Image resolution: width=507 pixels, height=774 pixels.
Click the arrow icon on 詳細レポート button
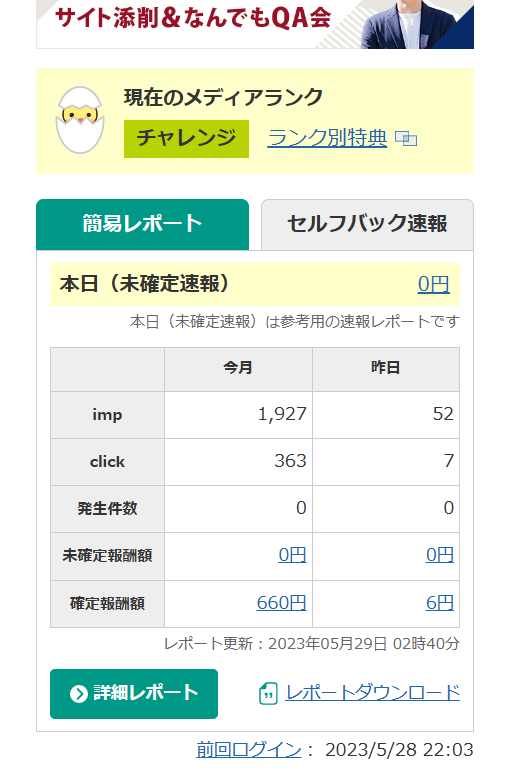[x=78, y=694]
